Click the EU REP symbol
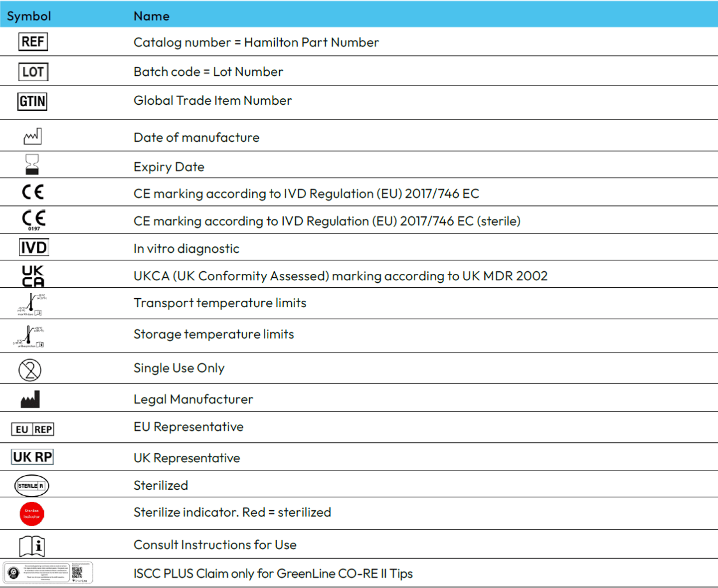The height and width of the screenshot is (588, 718). [x=33, y=429]
